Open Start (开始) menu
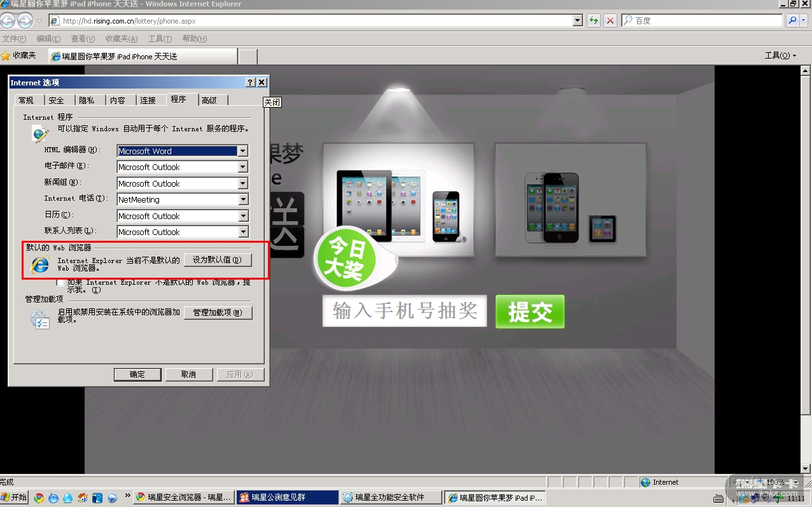The height and width of the screenshot is (507, 812). (x=15, y=497)
